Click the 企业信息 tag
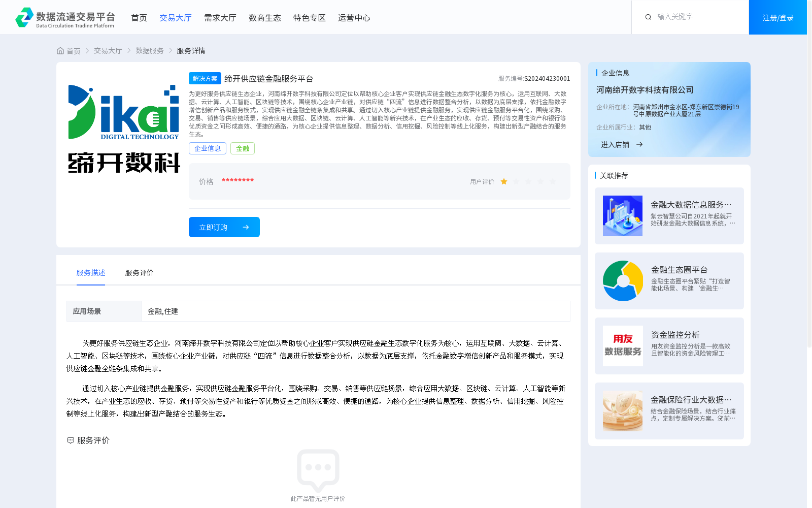The height and width of the screenshot is (508, 812). (208, 148)
